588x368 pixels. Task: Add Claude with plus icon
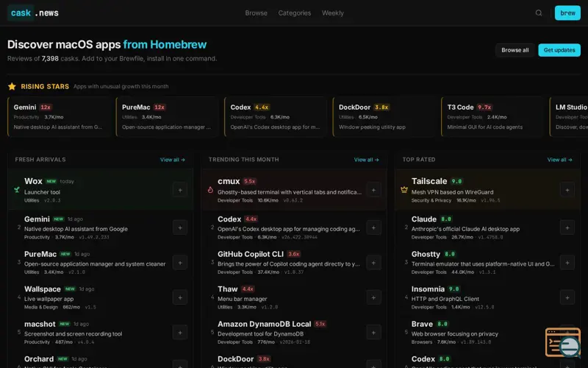(x=567, y=227)
